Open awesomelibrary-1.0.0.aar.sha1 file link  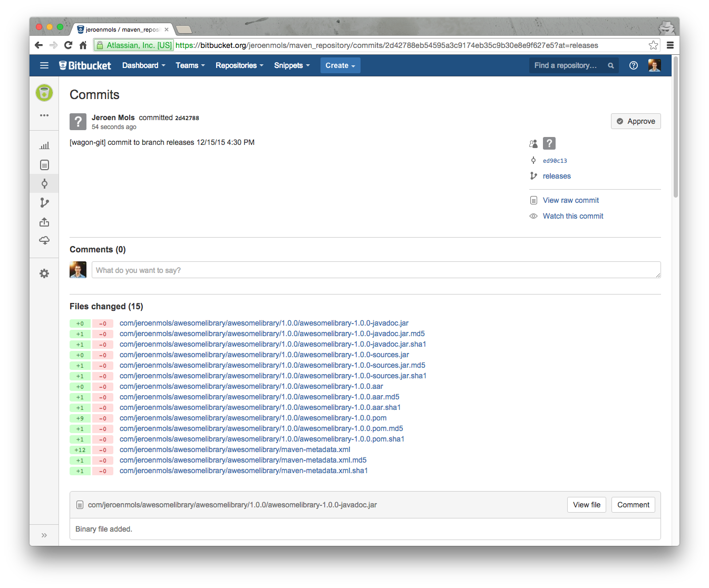pos(260,407)
